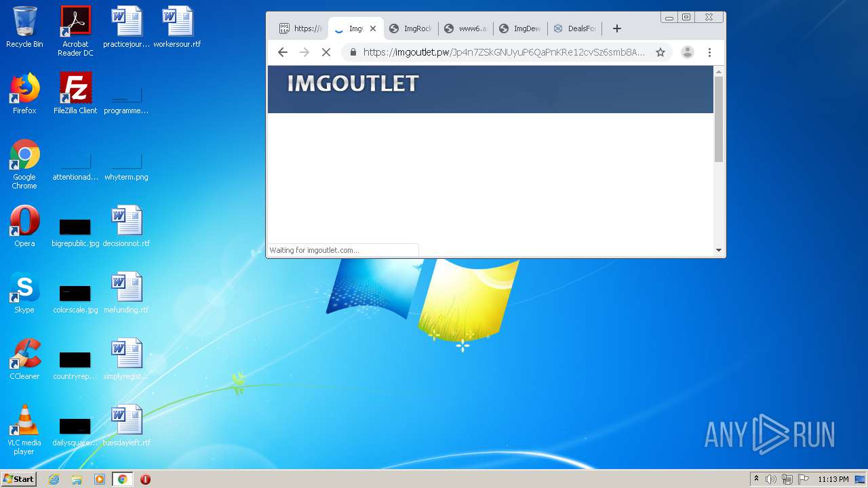Open the volume speaker control
The height and width of the screenshot is (488, 868).
(x=771, y=479)
